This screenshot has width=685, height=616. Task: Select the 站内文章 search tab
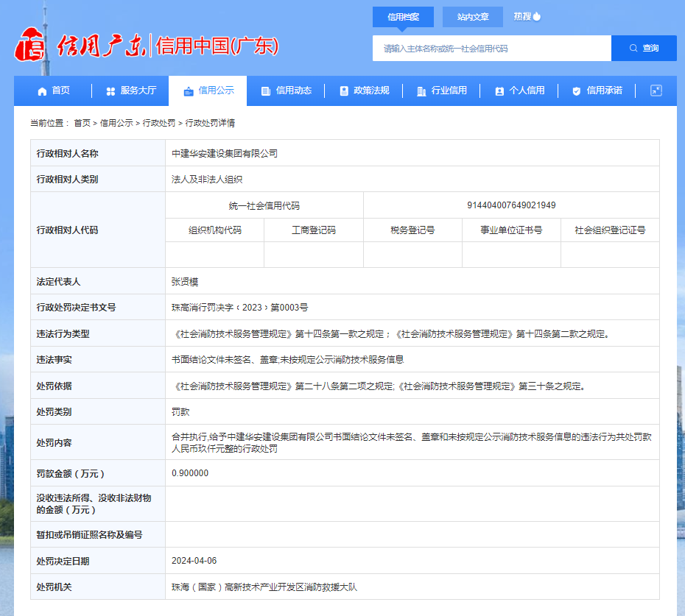473,17
